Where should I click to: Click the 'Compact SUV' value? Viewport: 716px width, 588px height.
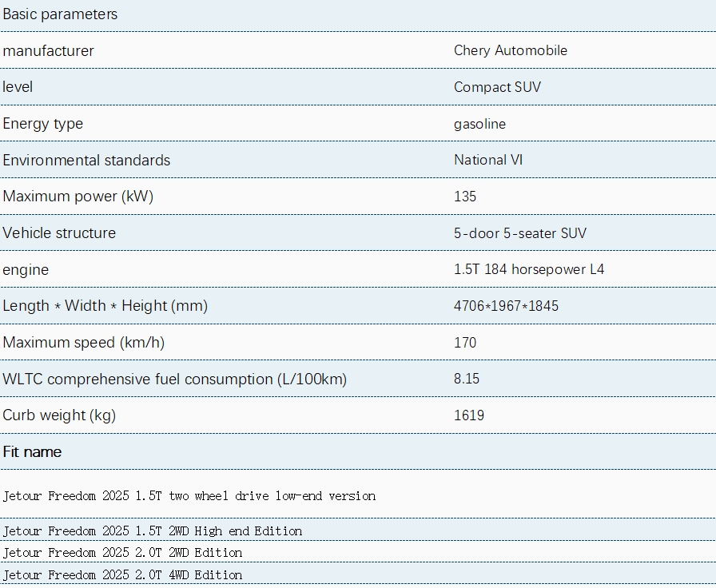pos(497,87)
